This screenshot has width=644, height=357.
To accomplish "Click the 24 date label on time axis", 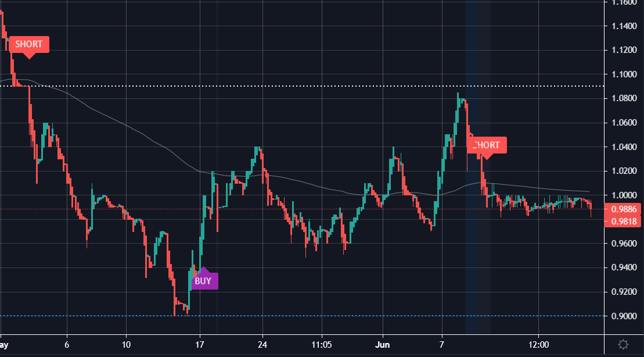I will coord(263,344).
